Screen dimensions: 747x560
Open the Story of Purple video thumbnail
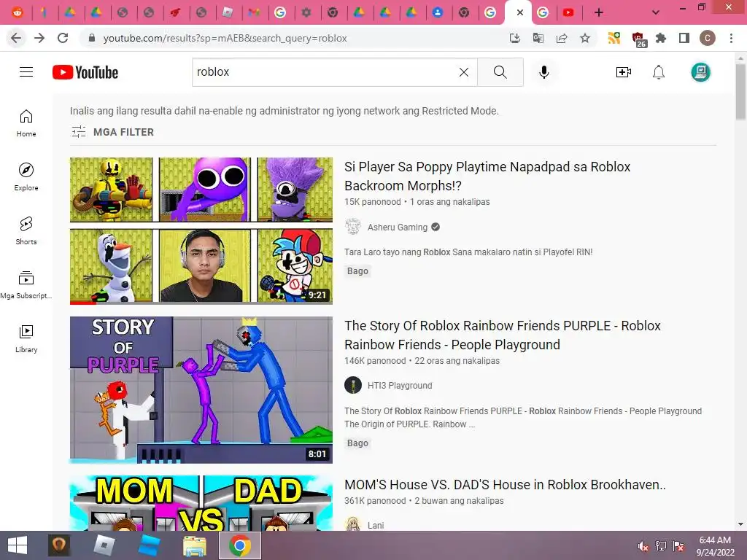click(x=201, y=390)
